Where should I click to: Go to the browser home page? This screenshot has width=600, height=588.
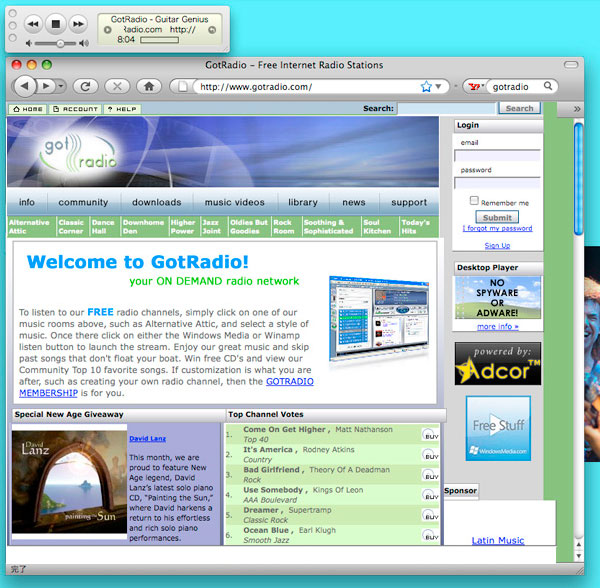[149, 86]
